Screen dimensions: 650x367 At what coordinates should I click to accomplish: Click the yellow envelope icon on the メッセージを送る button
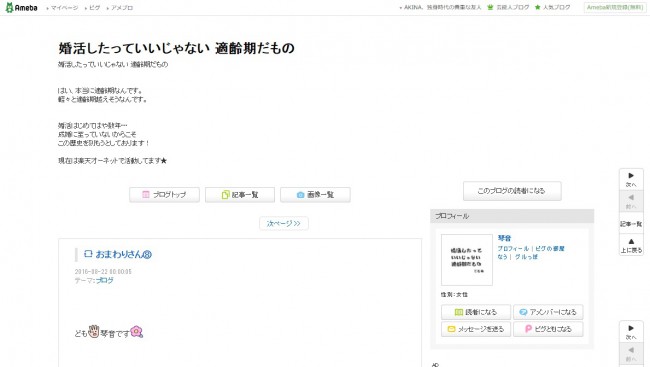tap(451, 329)
